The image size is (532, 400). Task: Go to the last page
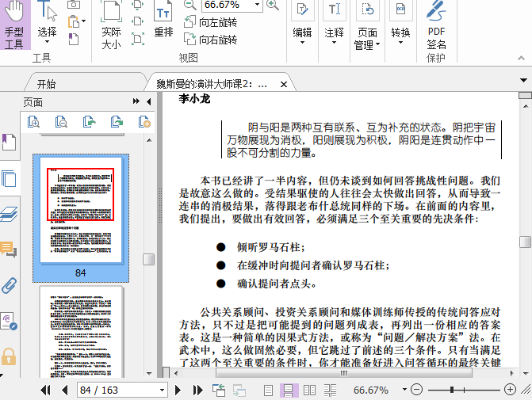pyautogui.click(x=197, y=390)
